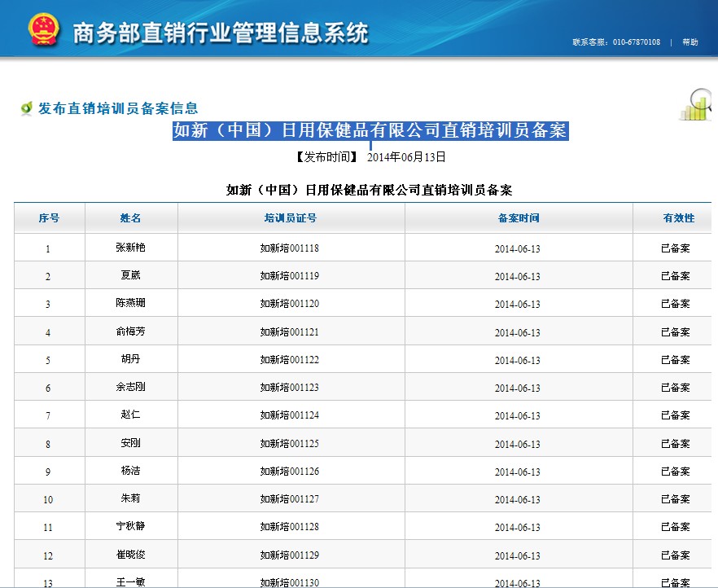Click certificate number 如新培001120
Screen dimensions: 718x588
click(289, 304)
